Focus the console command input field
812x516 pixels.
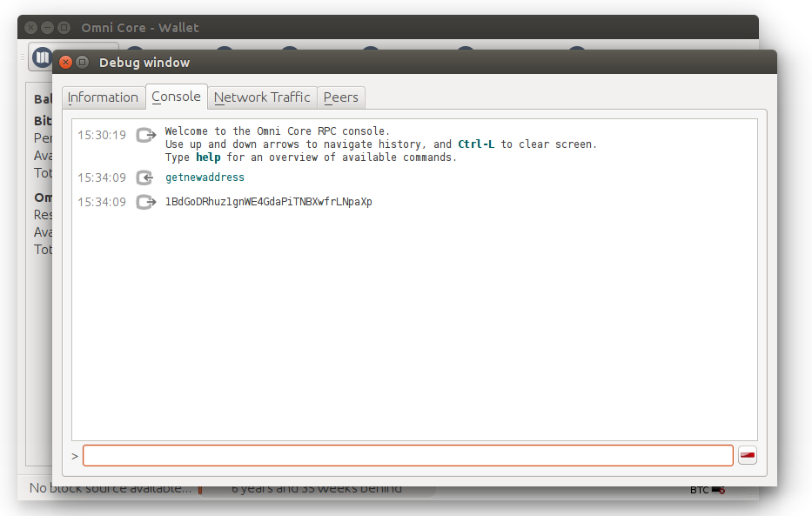click(407, 455)
